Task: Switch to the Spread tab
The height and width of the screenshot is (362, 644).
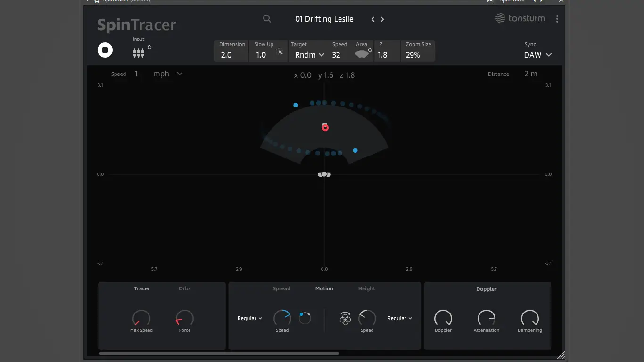Action: (x=281, y=288)
